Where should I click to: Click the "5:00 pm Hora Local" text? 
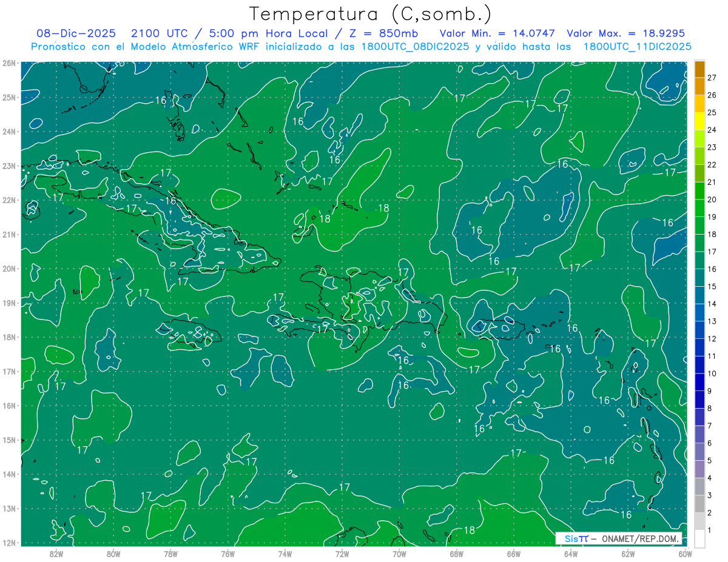point(269,33)
